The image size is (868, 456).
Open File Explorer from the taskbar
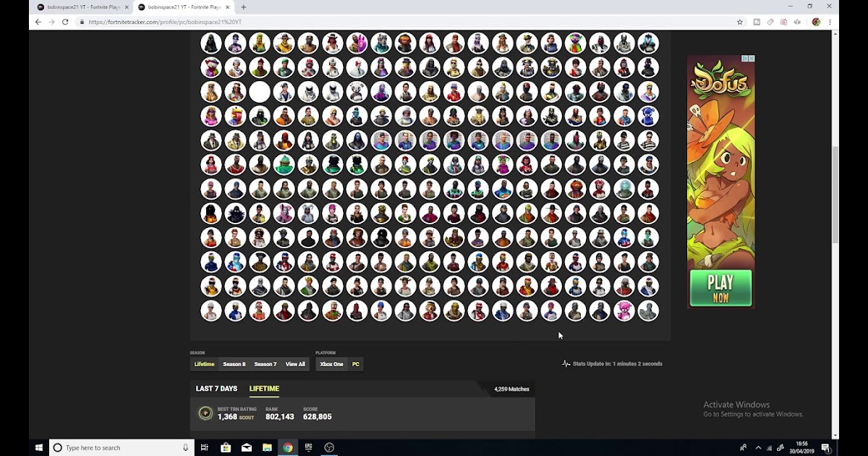(267, 448)
